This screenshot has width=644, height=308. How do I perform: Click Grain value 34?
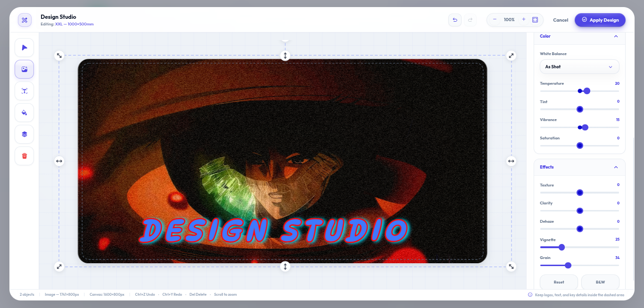click(617, 258)
